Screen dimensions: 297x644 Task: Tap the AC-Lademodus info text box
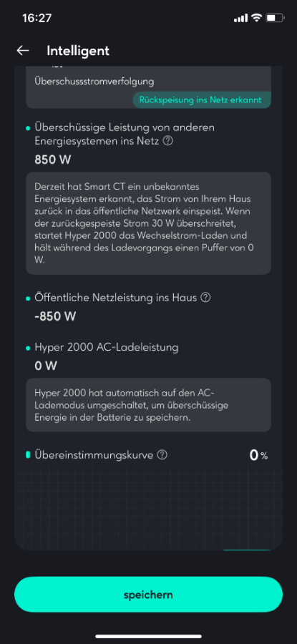click(148, 405)
